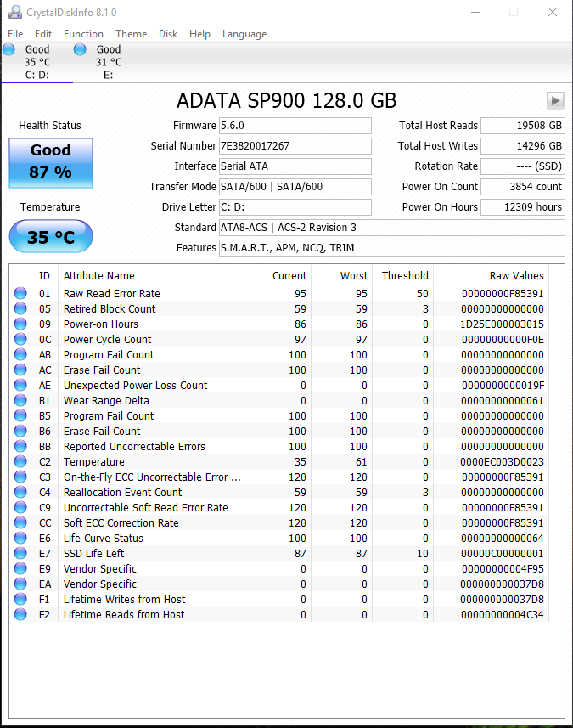Viewport: 573px width, 728px height.
Task: Click the Rotation Rate value ---- (SSD)
Action: 523,166
